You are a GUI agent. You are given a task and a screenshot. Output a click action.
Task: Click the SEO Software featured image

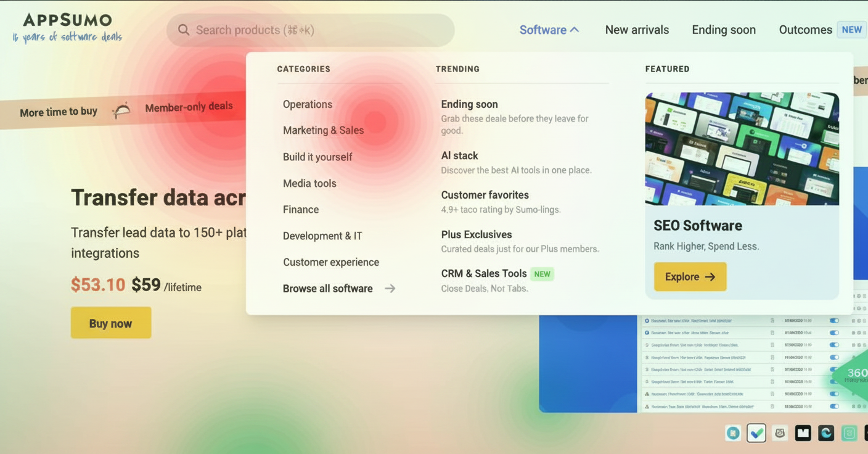point(742,149)
